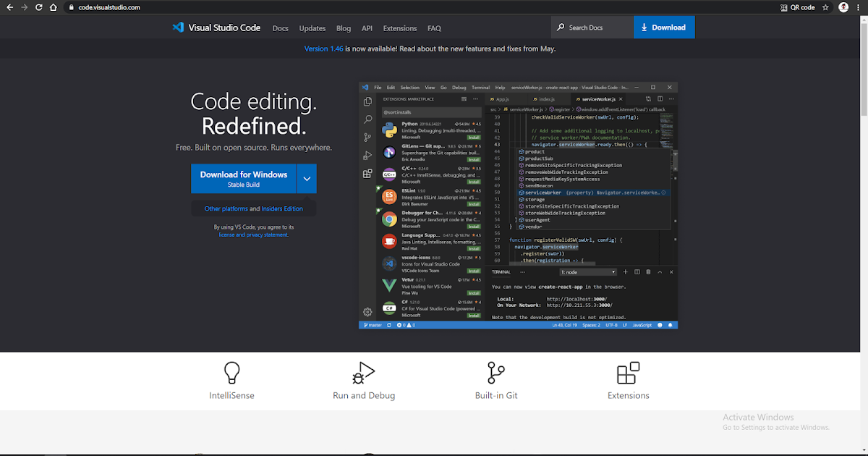Open the Manage gear icon at the bottom
This screenshot has width=868, height=456.
[367, 311]
